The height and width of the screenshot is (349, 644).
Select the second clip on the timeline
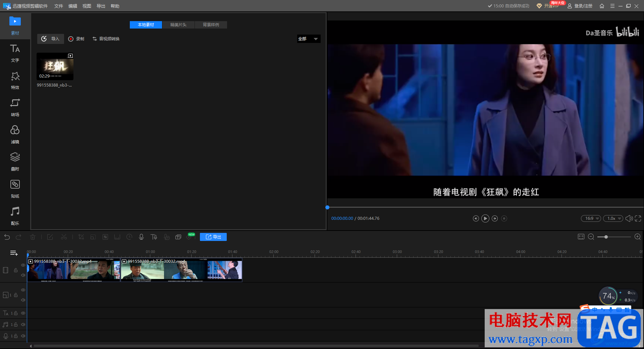[181, 270]
